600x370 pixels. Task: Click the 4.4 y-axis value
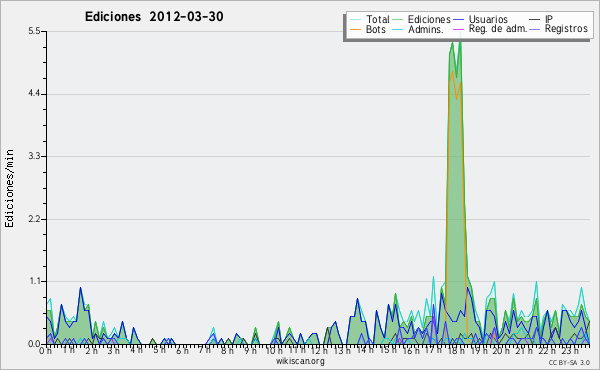click(34, 94)
